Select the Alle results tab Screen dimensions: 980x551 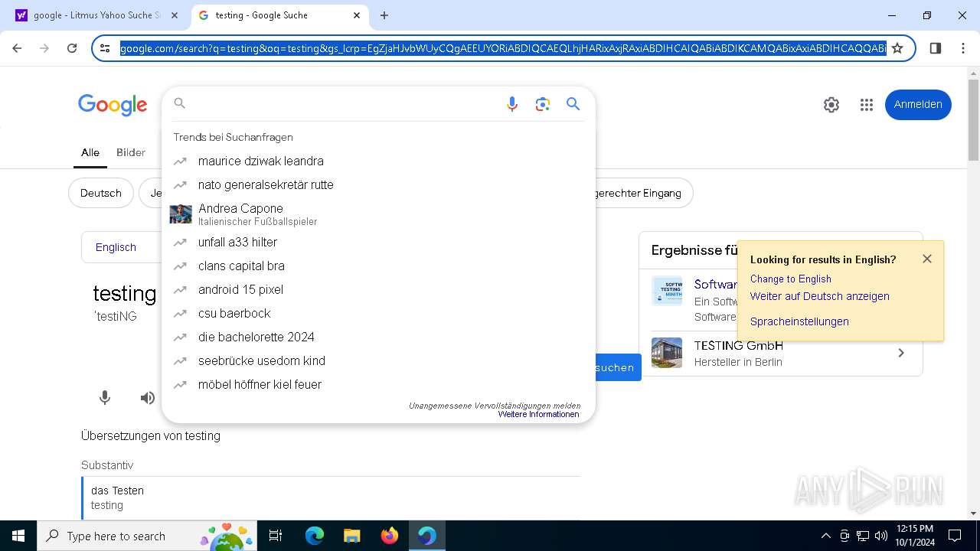pyautogui.click(x=90, y=152)
